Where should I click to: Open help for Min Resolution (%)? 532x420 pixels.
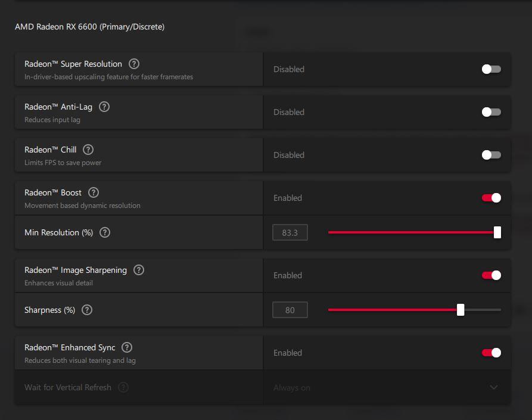(x=105, y=232)
